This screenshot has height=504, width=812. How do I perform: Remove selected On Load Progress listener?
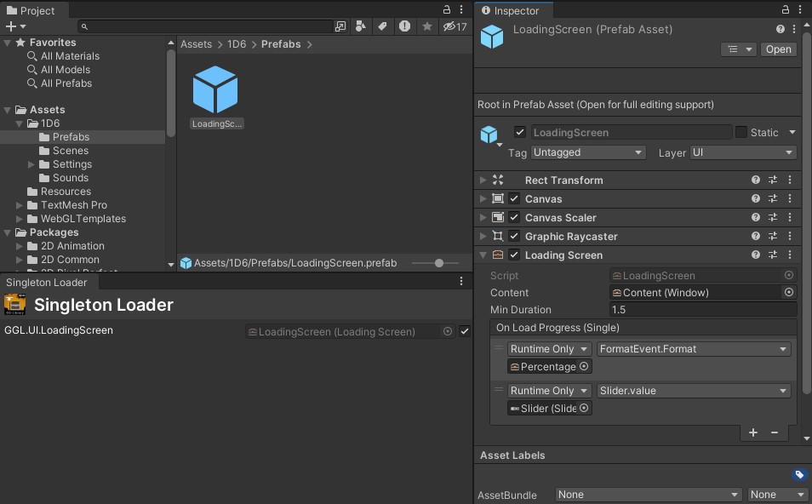(x=775, y=432)
